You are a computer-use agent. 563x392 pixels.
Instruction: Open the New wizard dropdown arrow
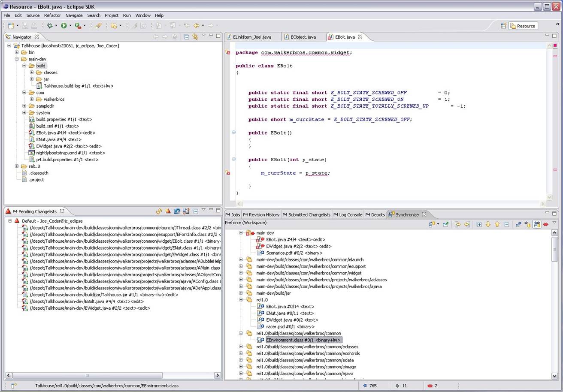pos(18,26)
